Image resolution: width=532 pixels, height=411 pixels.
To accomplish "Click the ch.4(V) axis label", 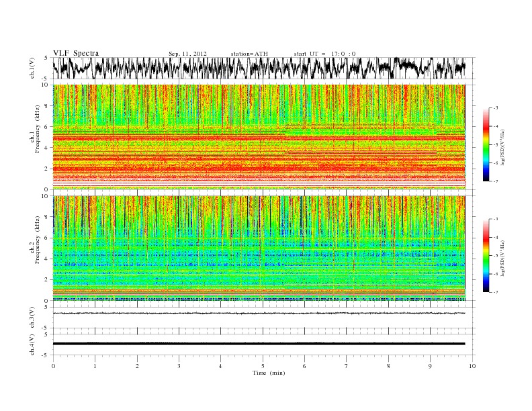I will [32, 345].
